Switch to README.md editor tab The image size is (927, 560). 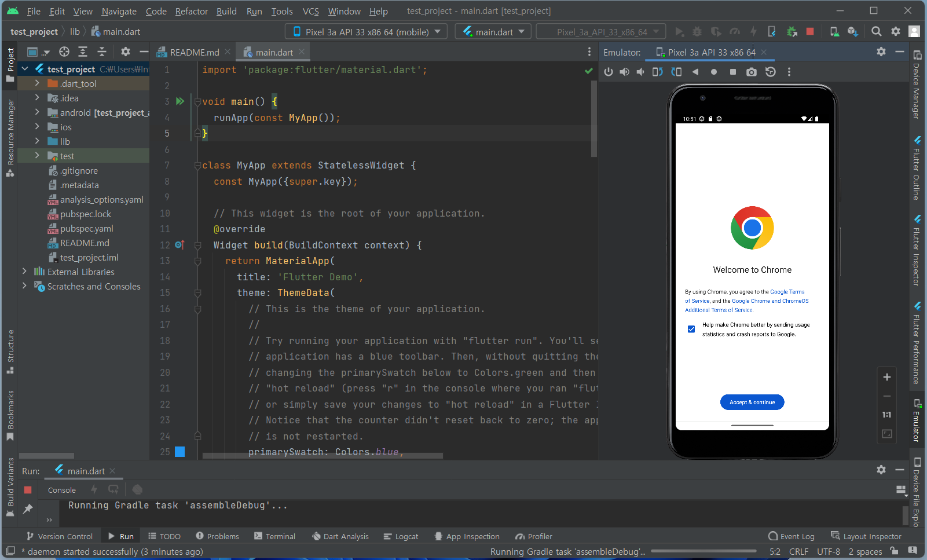194,52
